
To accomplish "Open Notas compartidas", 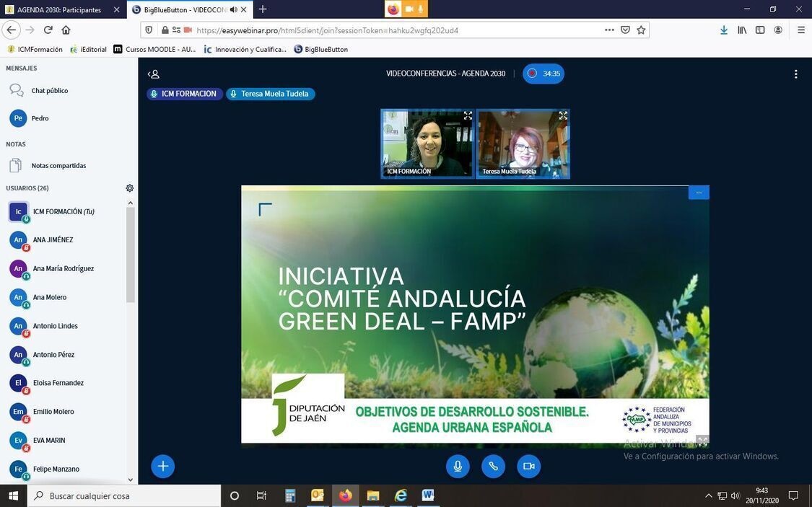I will 58,165.
